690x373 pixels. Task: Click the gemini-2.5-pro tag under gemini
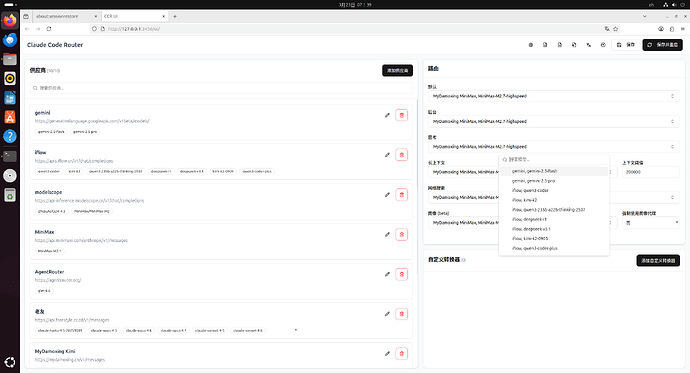85,132
